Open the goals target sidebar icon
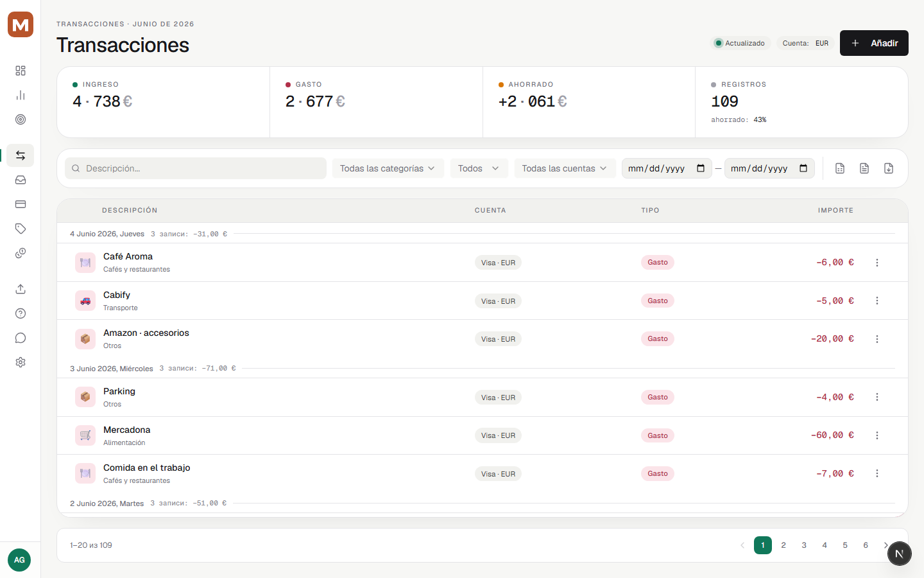Screen dimensions: 924x578 click(x=21, y=119)
